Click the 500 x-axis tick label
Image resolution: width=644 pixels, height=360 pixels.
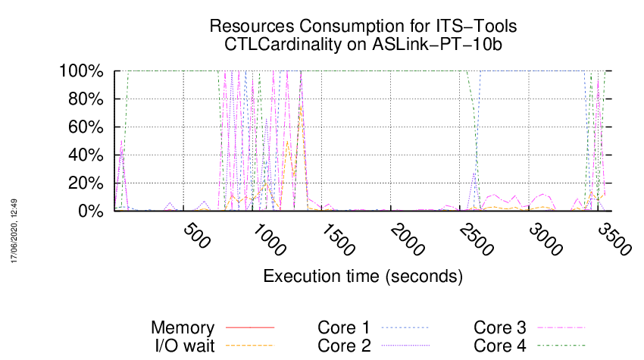(196, 236)
